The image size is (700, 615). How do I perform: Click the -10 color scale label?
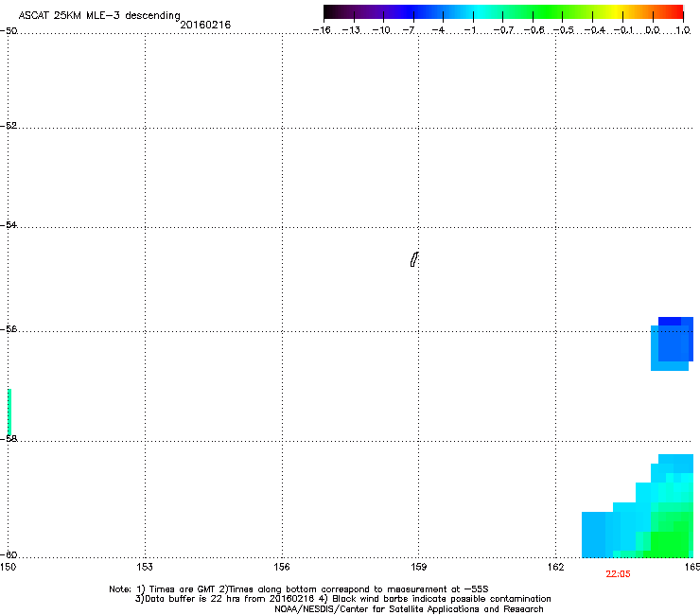pyautogui.click(x=381, y=30)
